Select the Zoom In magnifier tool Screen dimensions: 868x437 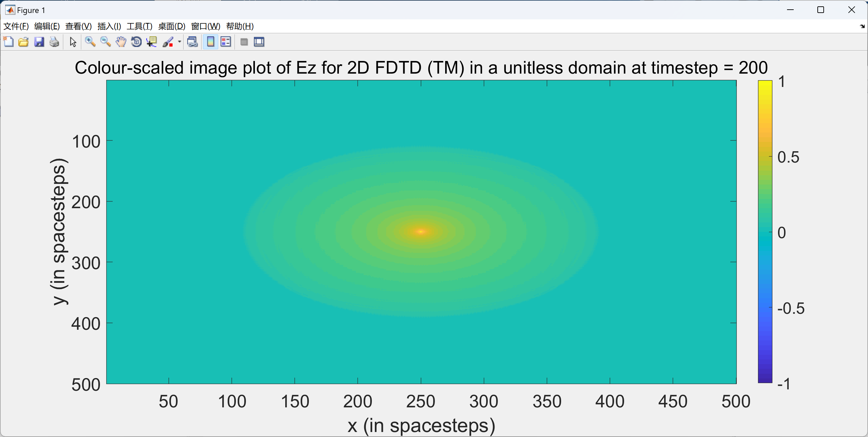click(x=90, y=42)
